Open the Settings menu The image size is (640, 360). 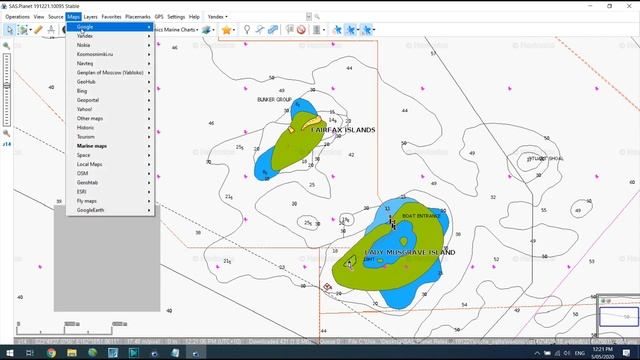point(176,17)
